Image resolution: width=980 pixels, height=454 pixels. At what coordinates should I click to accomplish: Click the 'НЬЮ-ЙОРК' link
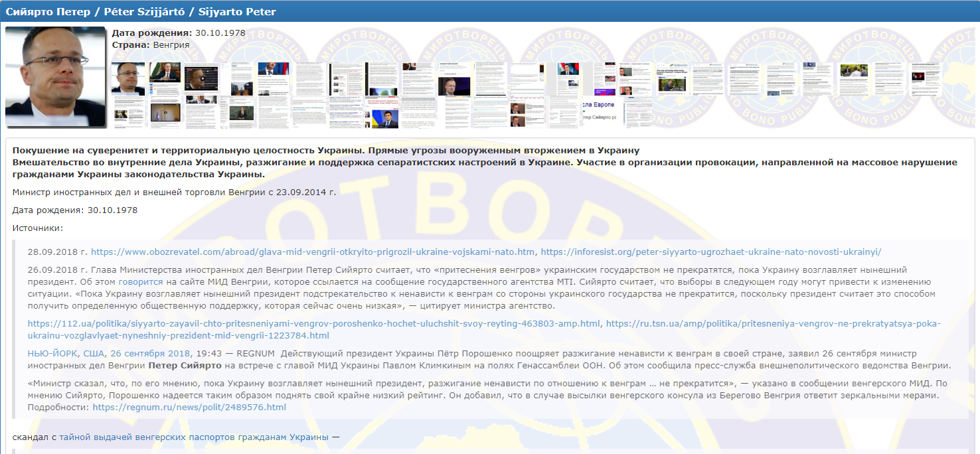[52, 353]
